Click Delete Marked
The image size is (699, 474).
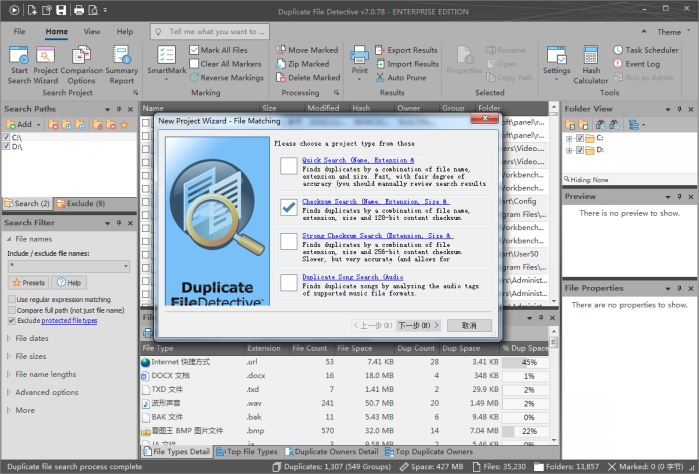click(x=308, y=78)
